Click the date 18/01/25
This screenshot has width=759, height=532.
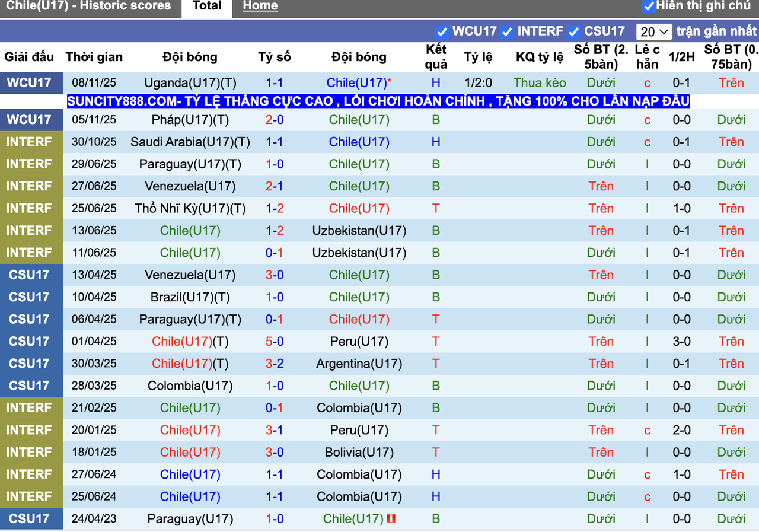[94, 453]
